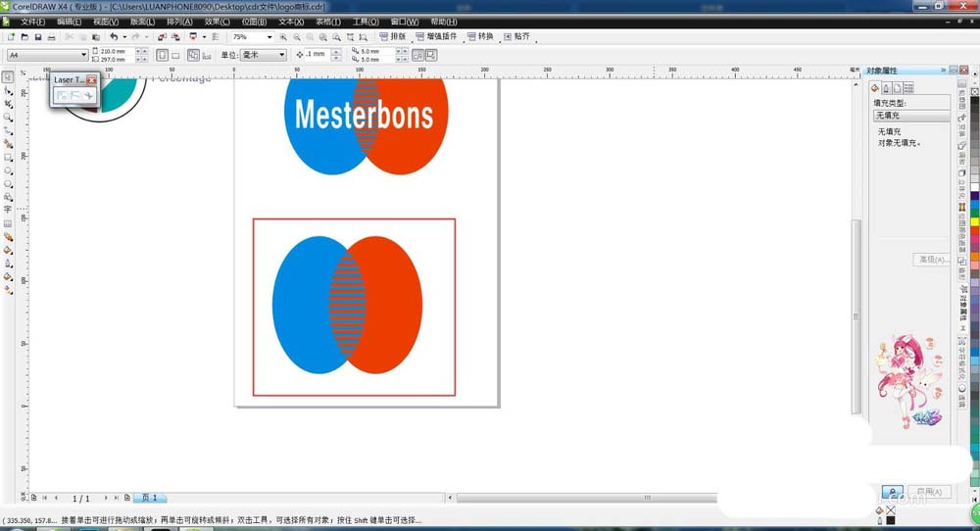Select the Outline pen tool

point(8,263)
